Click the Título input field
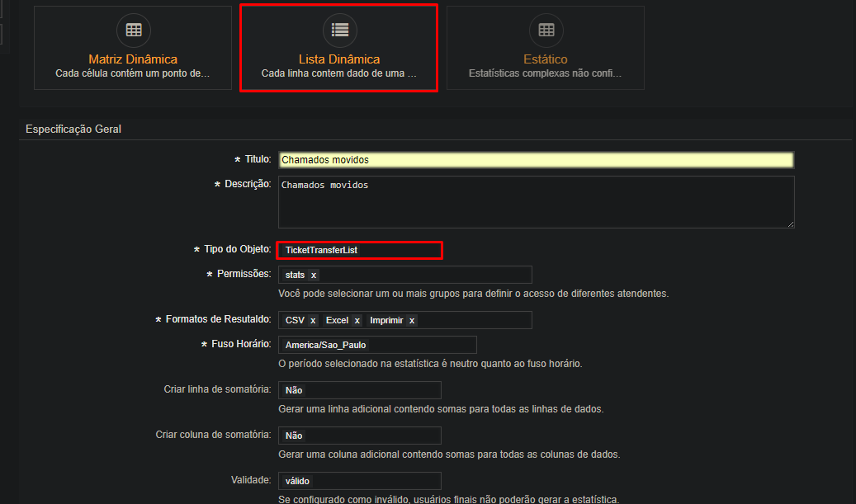 (x=536, y=160)
